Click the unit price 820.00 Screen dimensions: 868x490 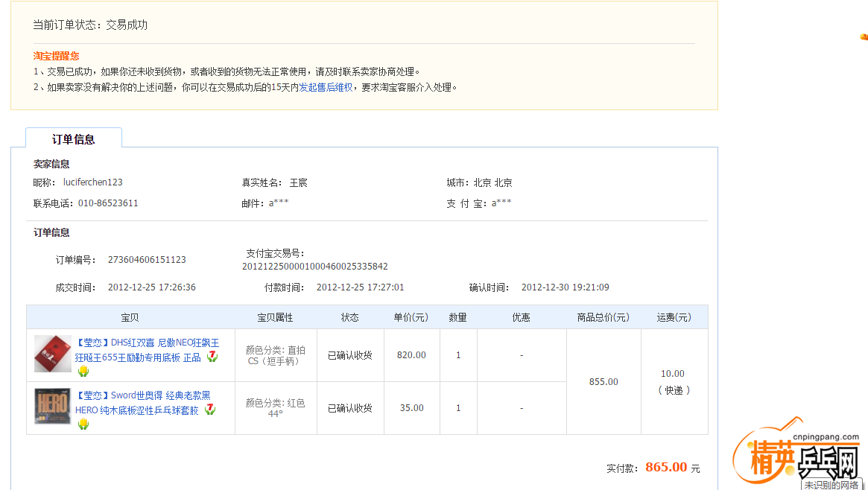pyautogui.click(x=411, y=355)
